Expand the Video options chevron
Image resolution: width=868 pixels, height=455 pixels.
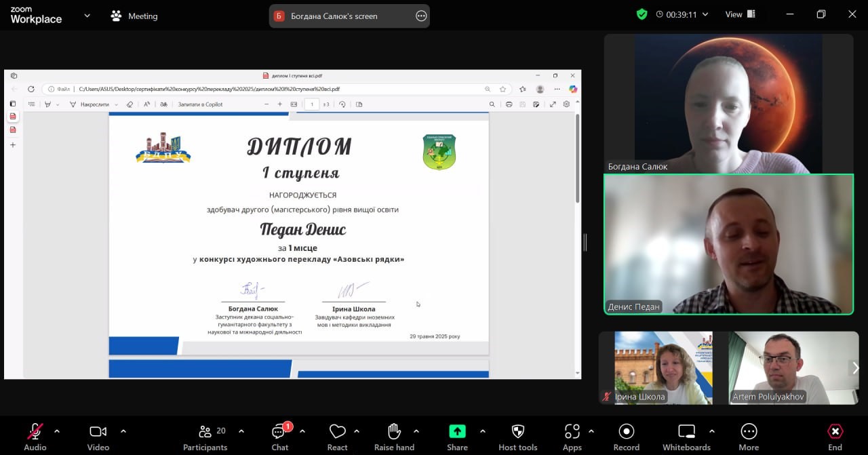123,431
